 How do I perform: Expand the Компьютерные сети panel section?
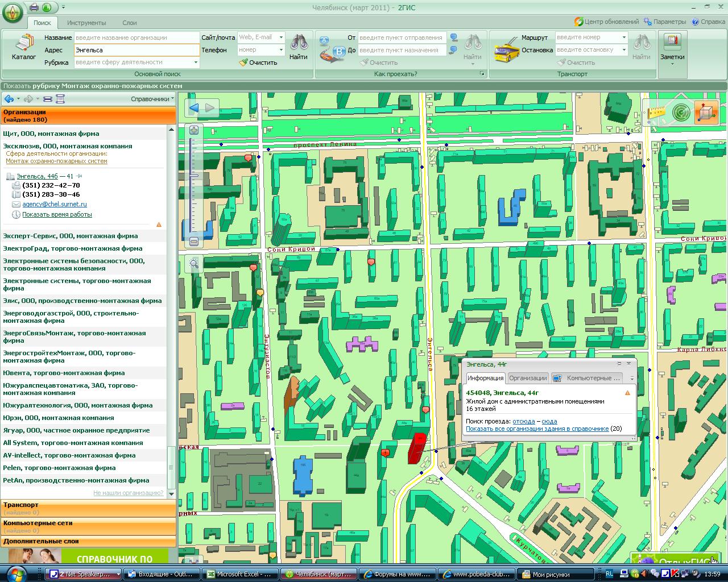pos(88,526)
